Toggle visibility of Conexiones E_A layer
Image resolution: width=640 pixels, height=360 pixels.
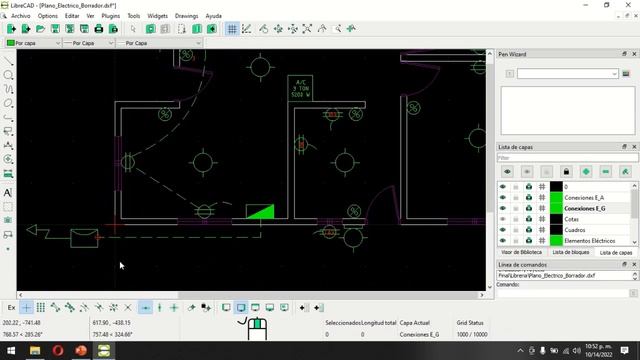click(503, 198)
